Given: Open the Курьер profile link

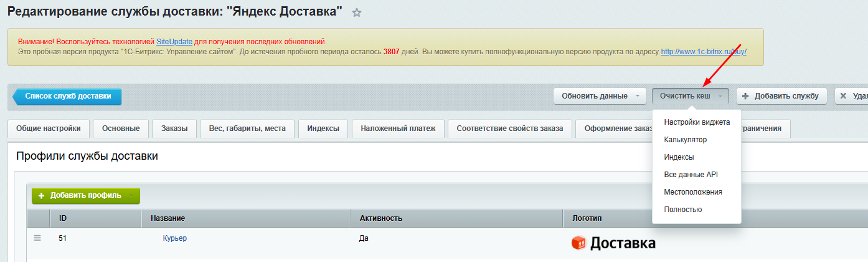Looking at the screenshot, I should (x=174, y=238).
